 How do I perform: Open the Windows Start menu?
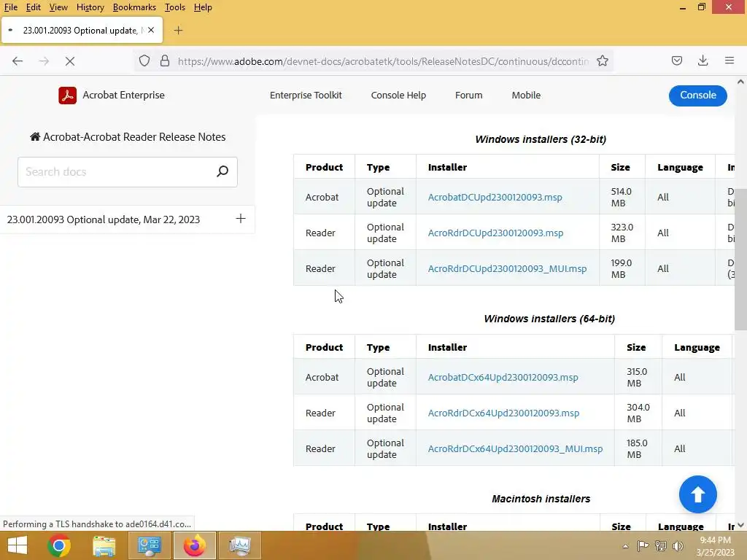18,545
